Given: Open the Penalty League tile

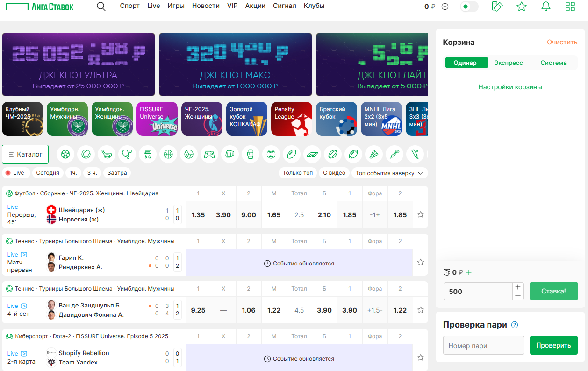Looking at the screenshot, I should pyautogui.click(x=292, y=119).
